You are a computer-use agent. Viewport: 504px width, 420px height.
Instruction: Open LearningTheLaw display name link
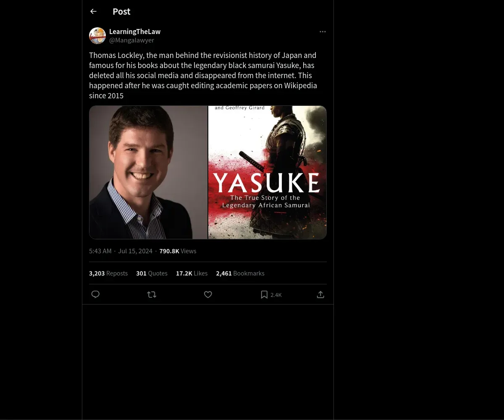135,31
